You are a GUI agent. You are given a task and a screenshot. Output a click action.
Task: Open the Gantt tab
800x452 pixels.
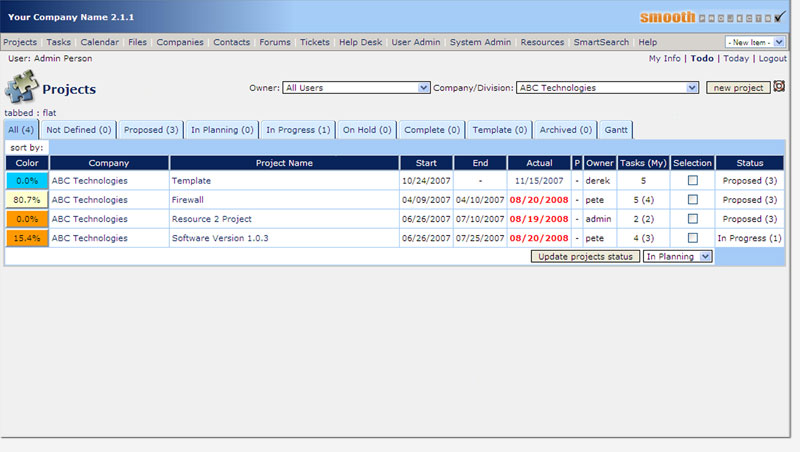coord(616,130)
